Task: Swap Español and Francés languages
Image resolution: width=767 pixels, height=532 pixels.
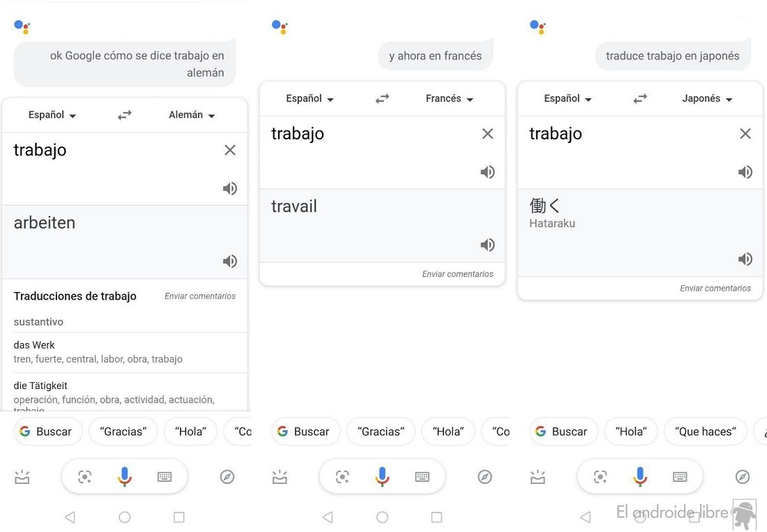Action: pyautogui.click(x=382, y=99)
